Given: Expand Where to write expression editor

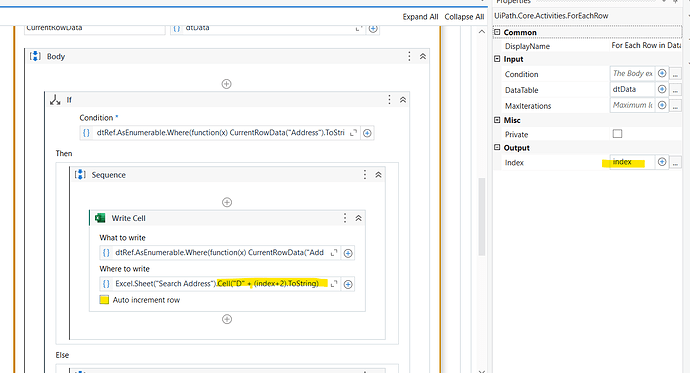Looking at the screenshot, I should point(334,284).
